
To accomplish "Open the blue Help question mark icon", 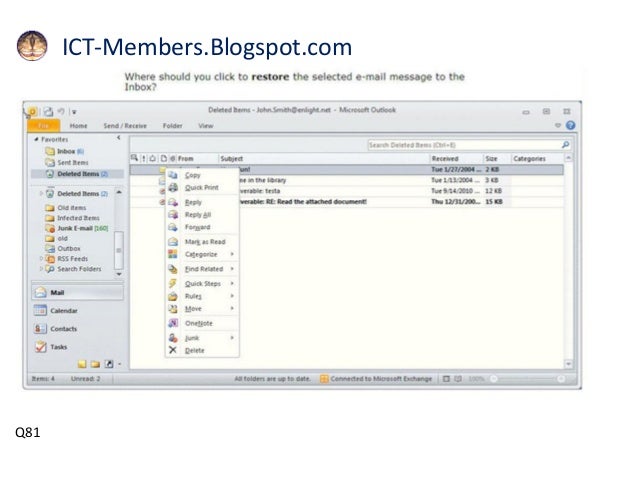I will 570,125.
